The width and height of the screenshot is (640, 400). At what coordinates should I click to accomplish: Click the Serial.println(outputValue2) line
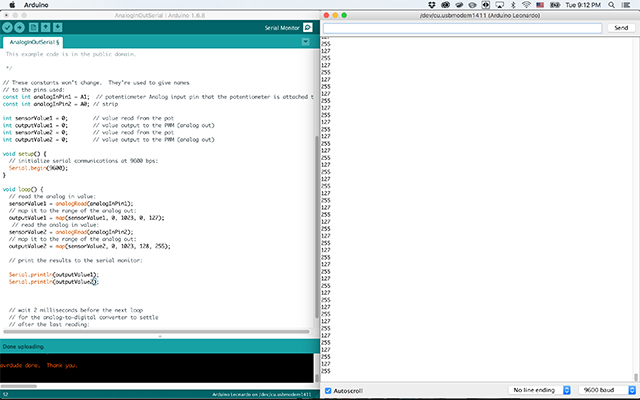[54, 282]
